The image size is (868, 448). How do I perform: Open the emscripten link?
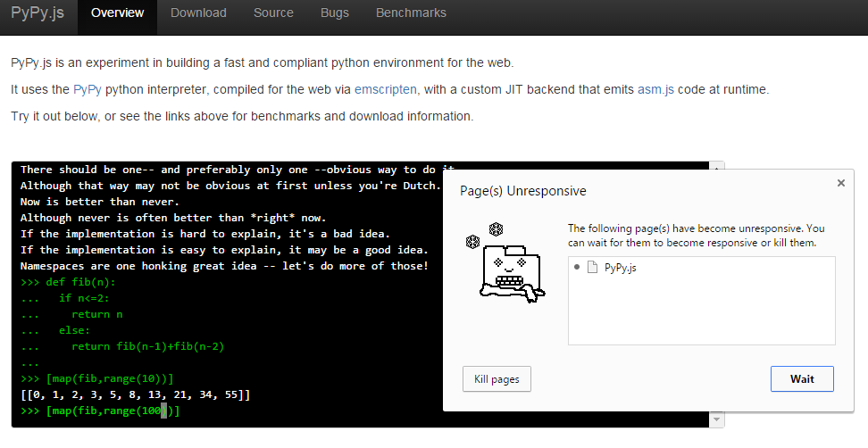[x=385, y=89]
